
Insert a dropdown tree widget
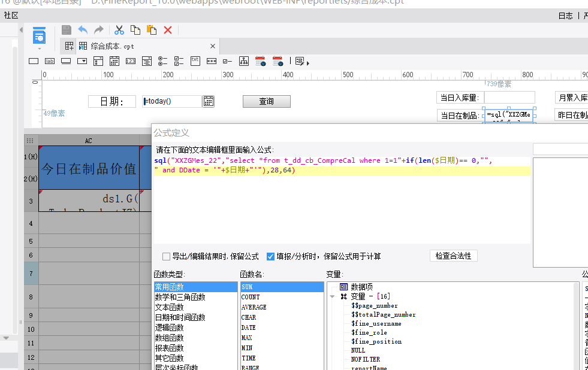(x=147, y=61)
